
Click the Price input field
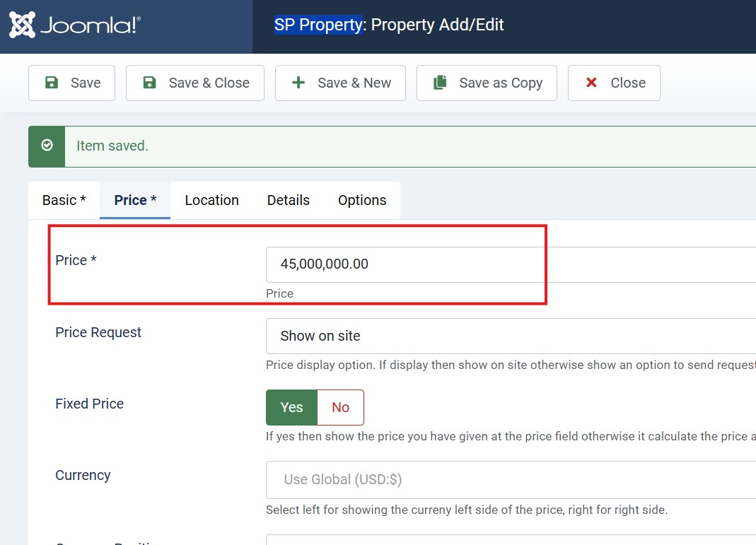[509, 264]
